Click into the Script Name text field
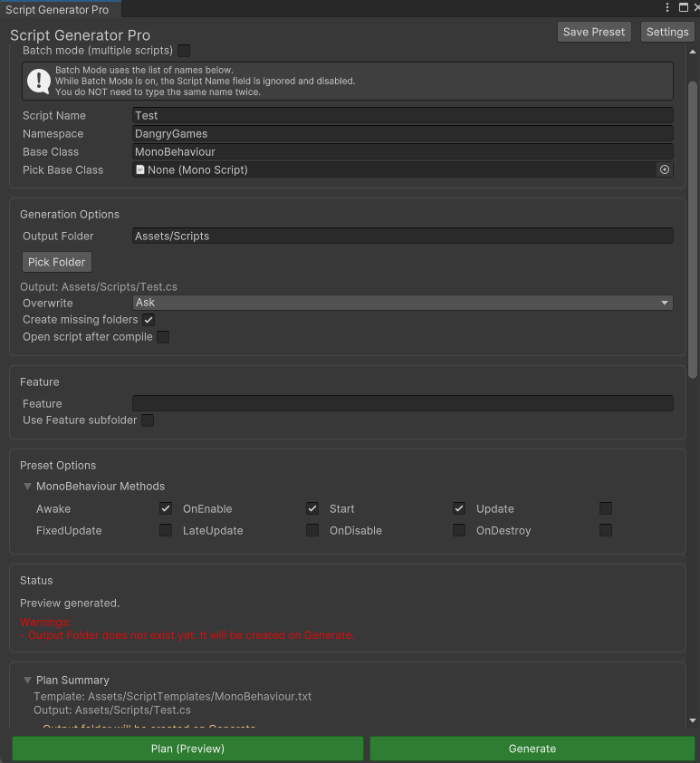Screen dimensions: 700x763 point(402,115)
